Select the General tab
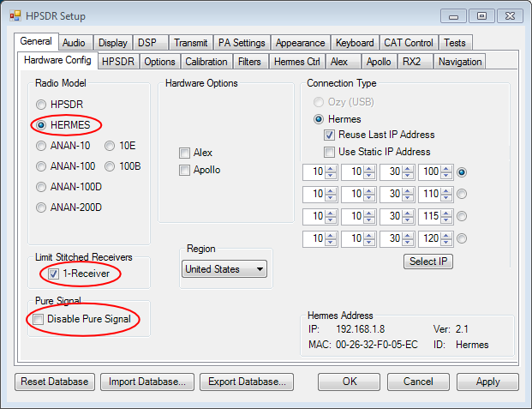This screenshot has height=409, width=532. click(36, 41)
